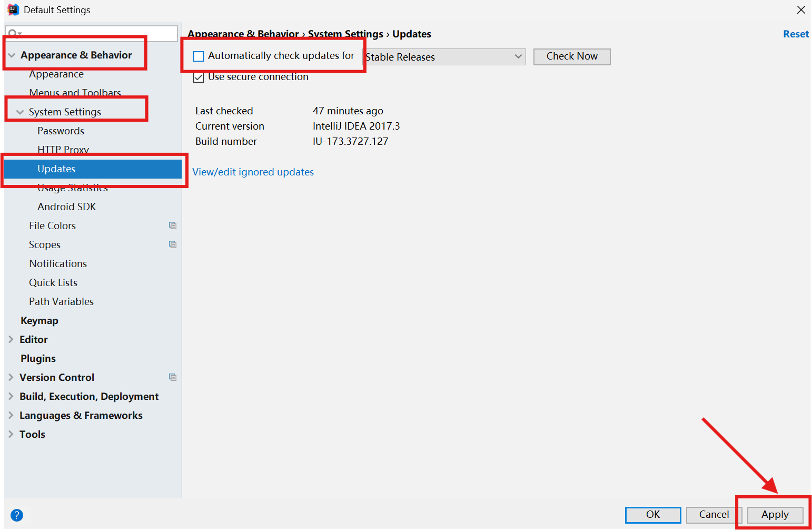
Task: Expand Build, Execution, Deployment section
Action: click(11, 396)
